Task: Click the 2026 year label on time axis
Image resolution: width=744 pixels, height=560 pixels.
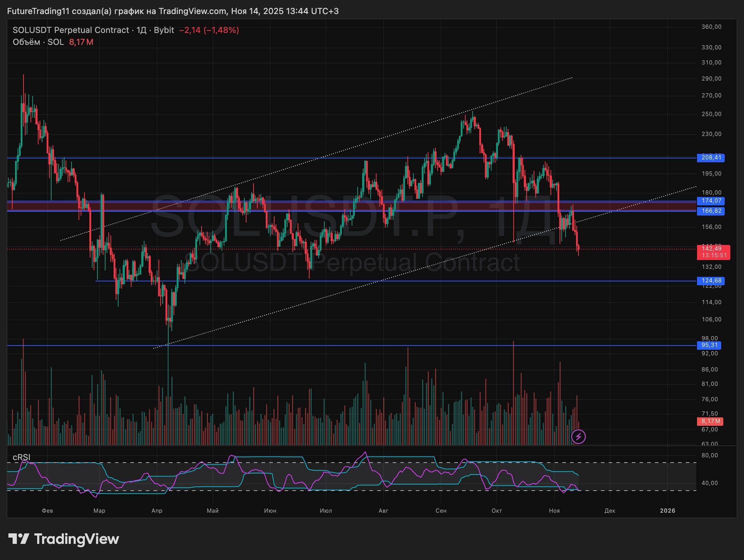Action: tap(667, 511)
